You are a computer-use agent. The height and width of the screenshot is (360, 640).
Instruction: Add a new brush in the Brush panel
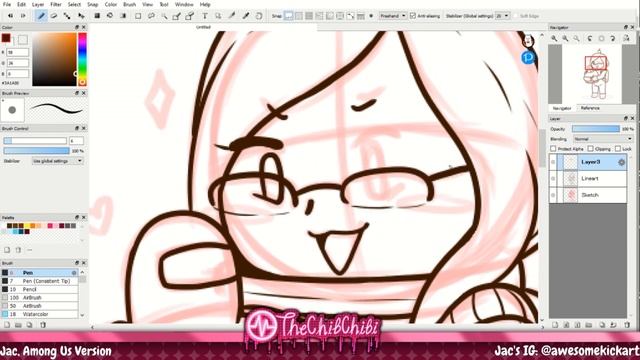coord(7,325)
